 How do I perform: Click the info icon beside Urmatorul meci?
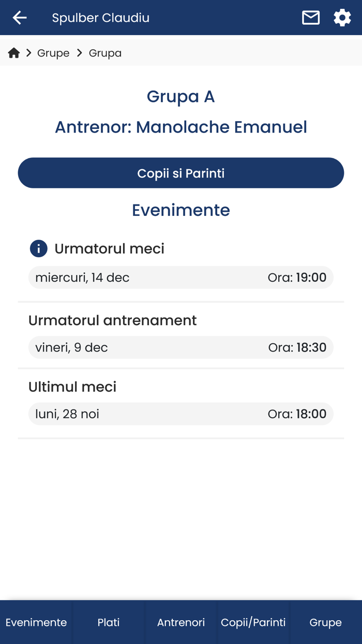38,248
